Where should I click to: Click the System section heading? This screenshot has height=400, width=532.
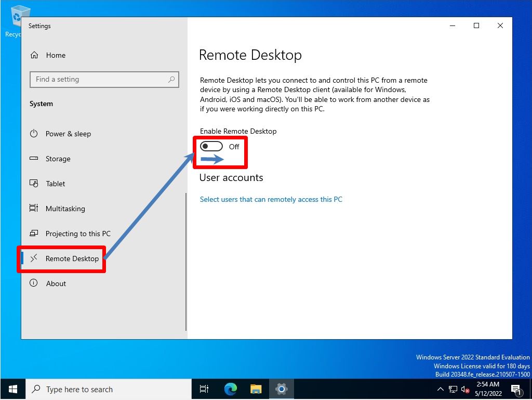click(41, 104)
